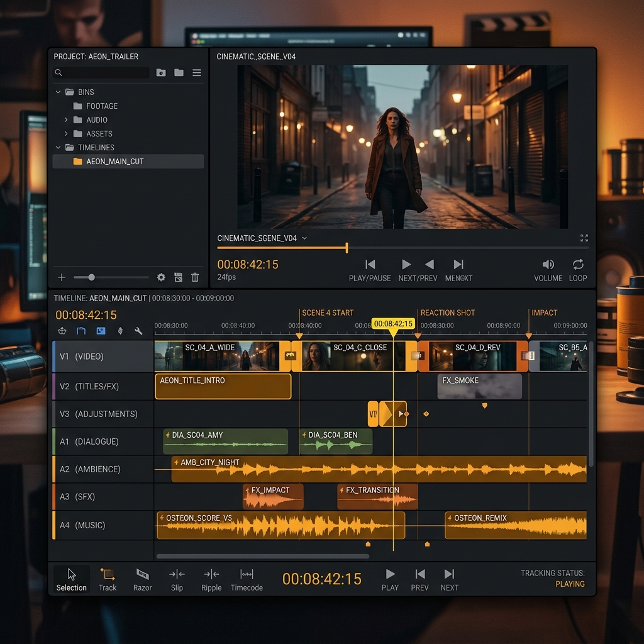
Task: Click the save icon in project panel
Action: click(x=178, y=277)
